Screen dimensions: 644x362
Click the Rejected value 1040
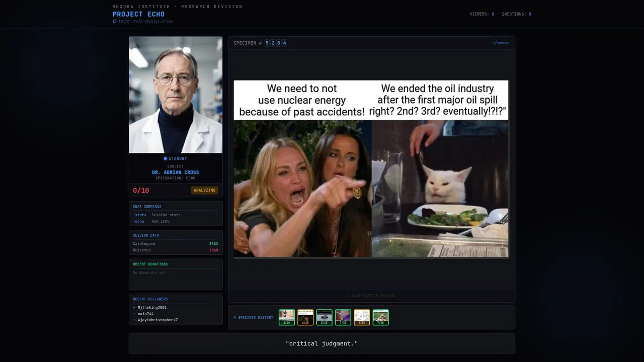coord(213,250)
